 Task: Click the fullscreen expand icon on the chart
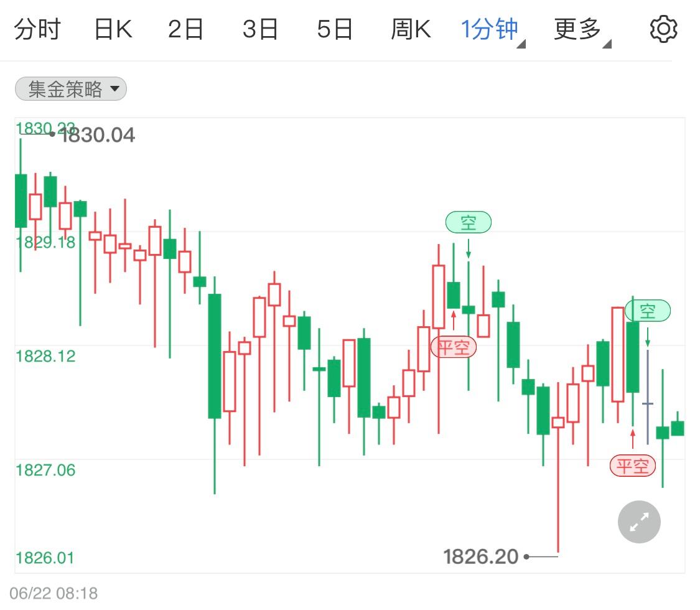click(638, 522)
